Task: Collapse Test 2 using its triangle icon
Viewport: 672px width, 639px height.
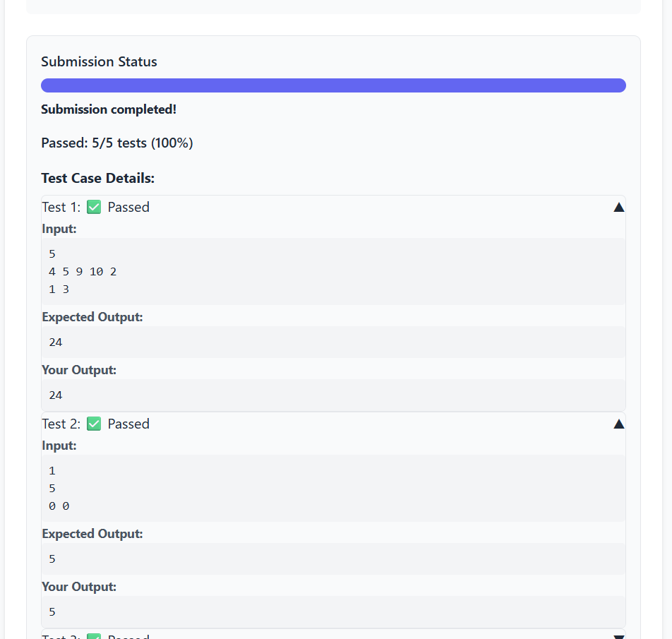Action: click(618, 423)
